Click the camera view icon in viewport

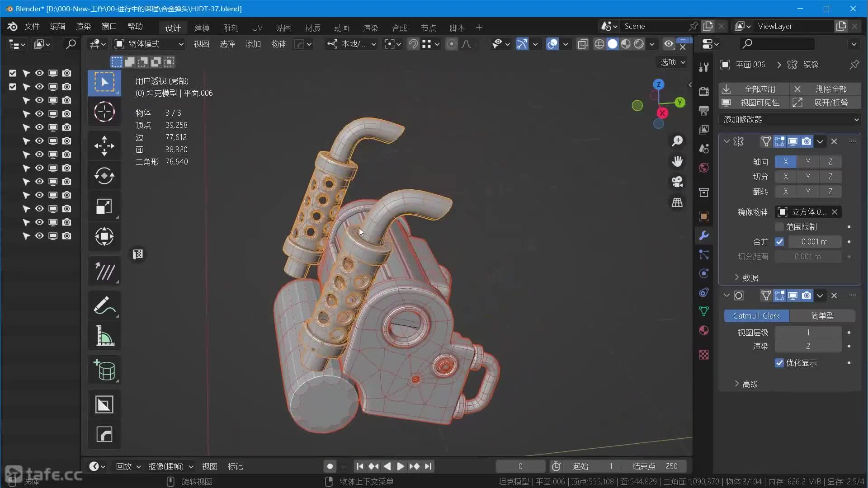pyautogui.click(x=677, y=182)
